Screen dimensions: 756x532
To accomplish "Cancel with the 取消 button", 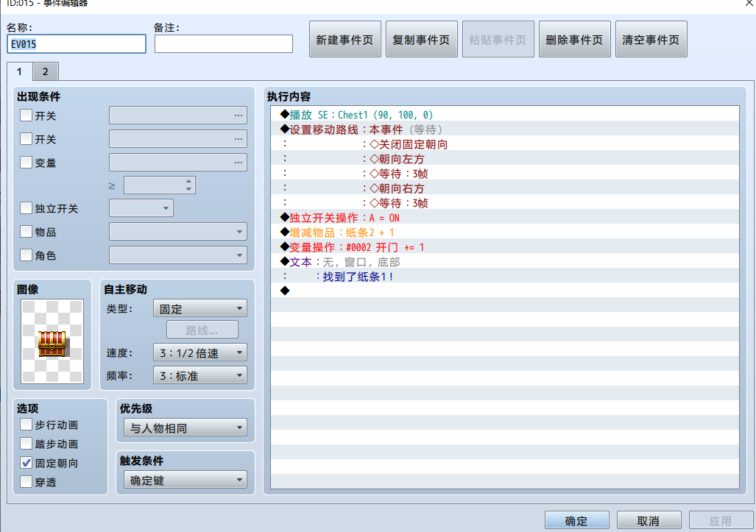I will tap(649, 521).
